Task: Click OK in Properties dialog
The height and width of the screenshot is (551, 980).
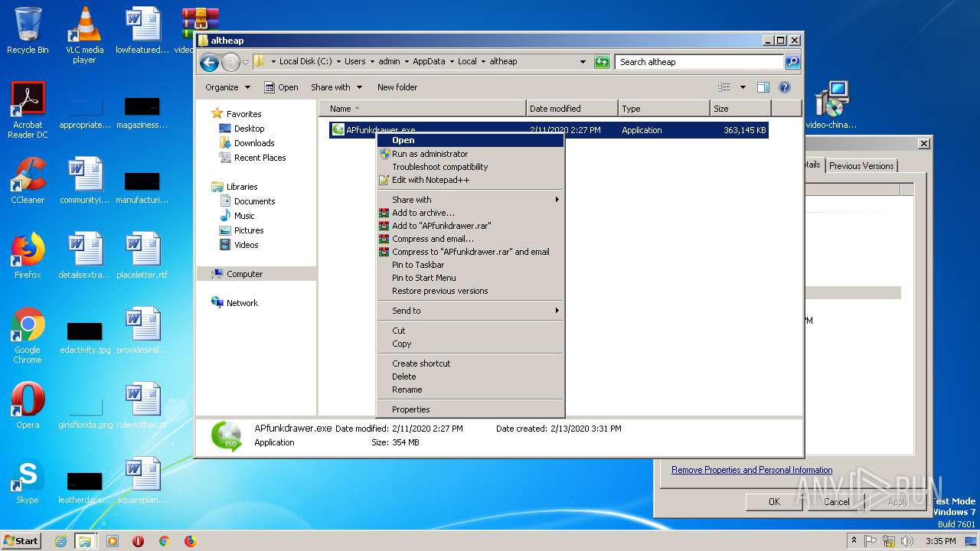Action: click(774, 502)
